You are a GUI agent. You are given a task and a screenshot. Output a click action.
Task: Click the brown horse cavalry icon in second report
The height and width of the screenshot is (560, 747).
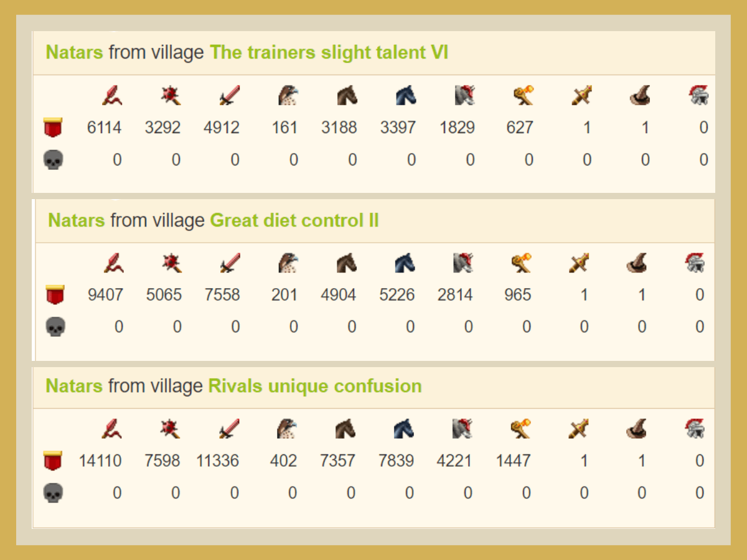click(347, 263)
